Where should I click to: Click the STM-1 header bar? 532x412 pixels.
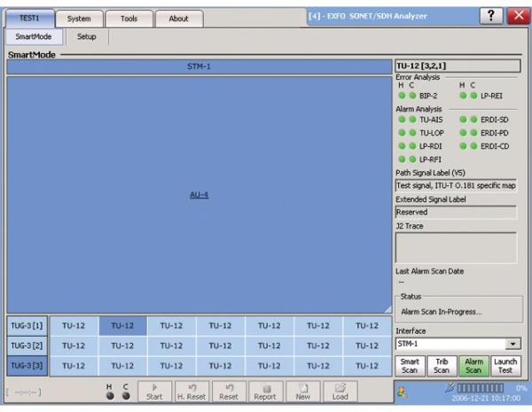click(199, 66)
